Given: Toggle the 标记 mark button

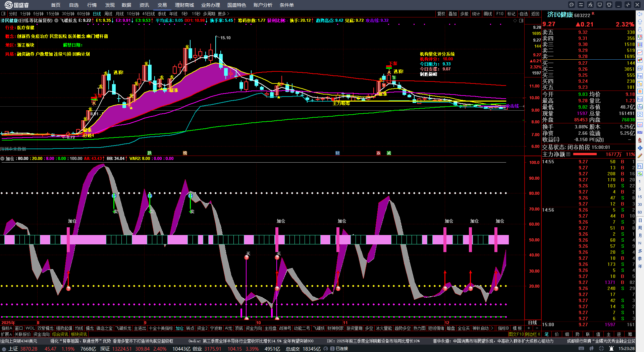Looking at the screenshot, I should pos(511,14).
